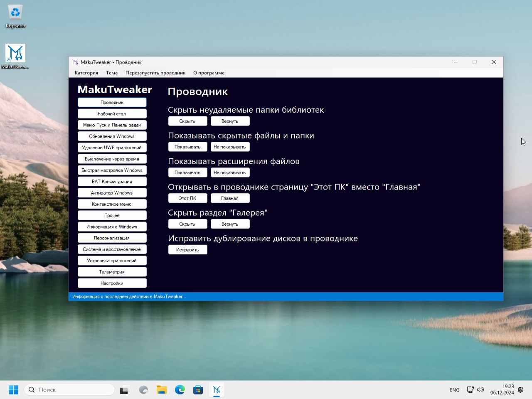This screenshot has height=399, width=532.
Task: Click Скрыть for undeletable library folders
Action: point(187,121)
